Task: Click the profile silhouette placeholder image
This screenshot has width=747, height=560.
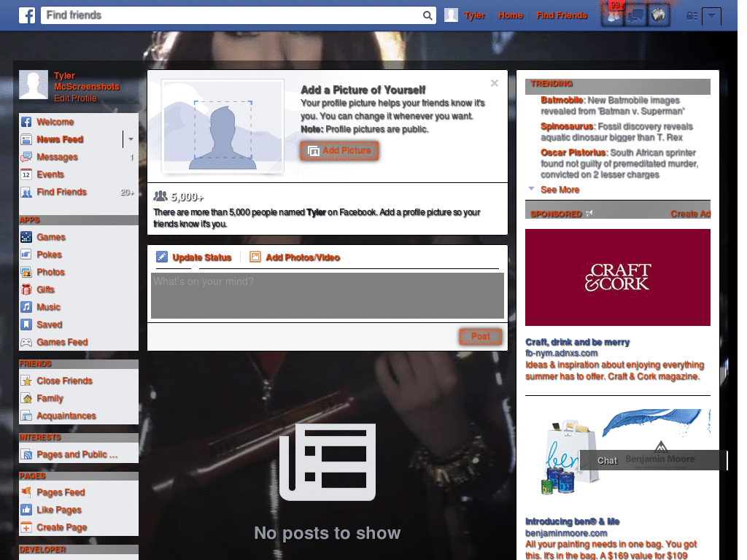Action: tap(223, 127)
